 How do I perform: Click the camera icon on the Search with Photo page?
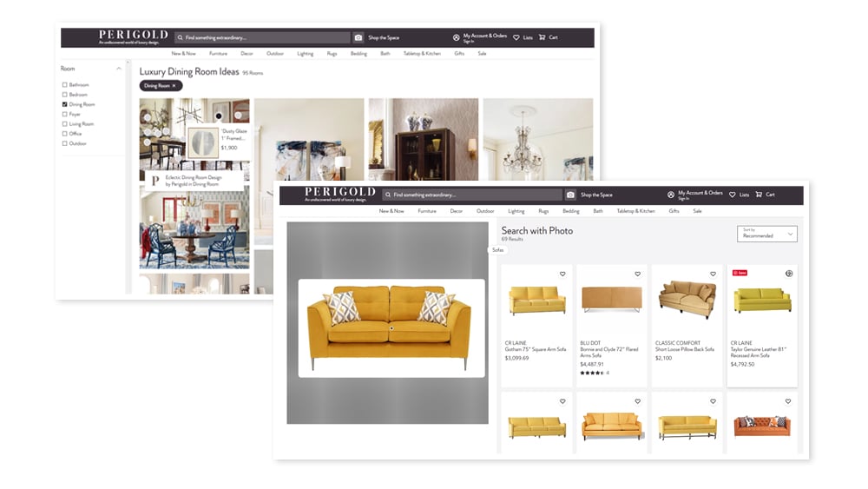(x=570, y=195)
